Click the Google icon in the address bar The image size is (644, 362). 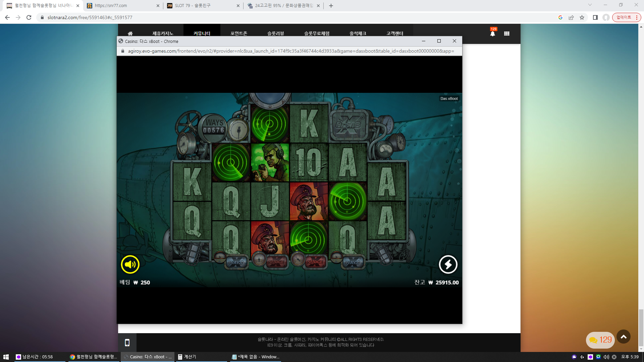(560, 17)
